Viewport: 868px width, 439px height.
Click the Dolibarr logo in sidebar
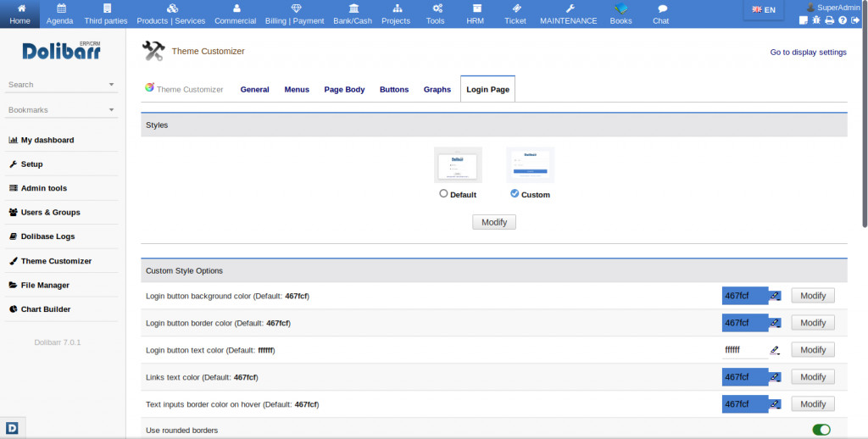[x=61, y=52]
